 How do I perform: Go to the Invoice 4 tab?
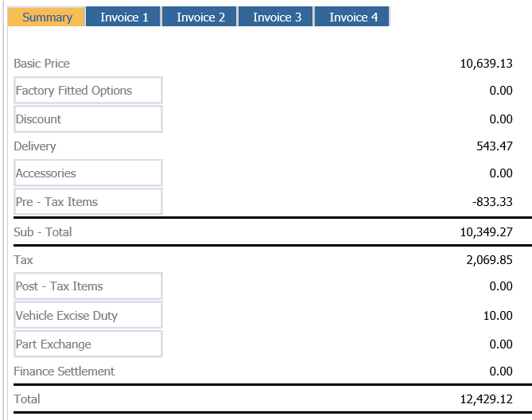(x=351, y=17)
